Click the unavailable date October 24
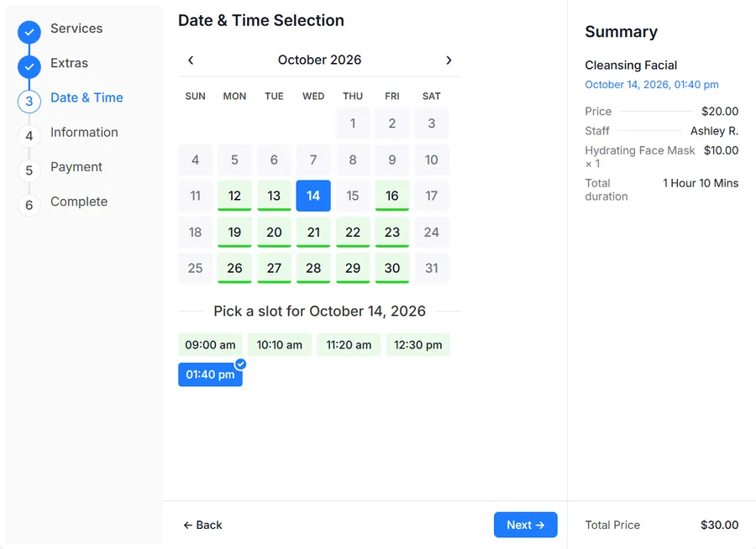756x549 pixels. [x=432, y=232]
